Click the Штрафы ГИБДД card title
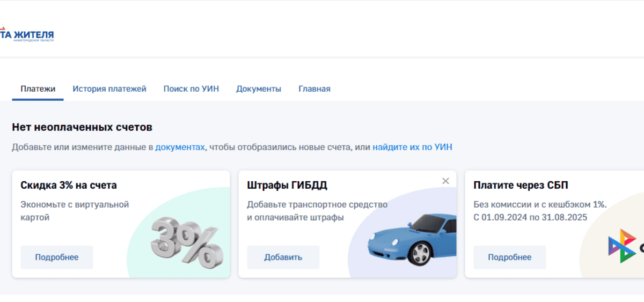Screen dimensions: 644x302 click(287, 186)
